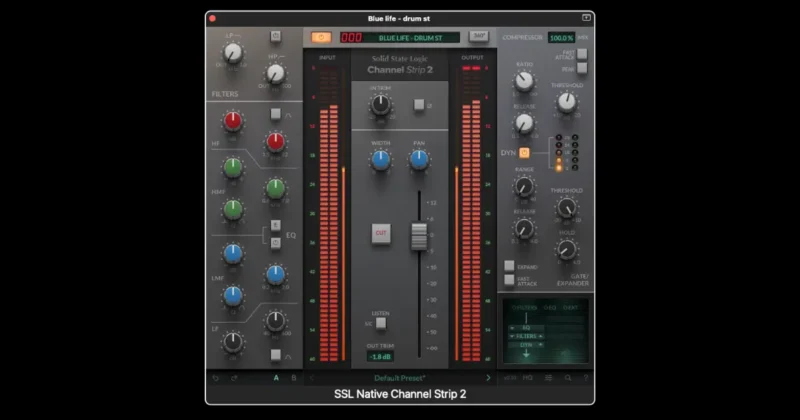Toggle the orange plugin power button
Image resolution: width=800 pixels, height=420 pixels.
coord(321,37)
